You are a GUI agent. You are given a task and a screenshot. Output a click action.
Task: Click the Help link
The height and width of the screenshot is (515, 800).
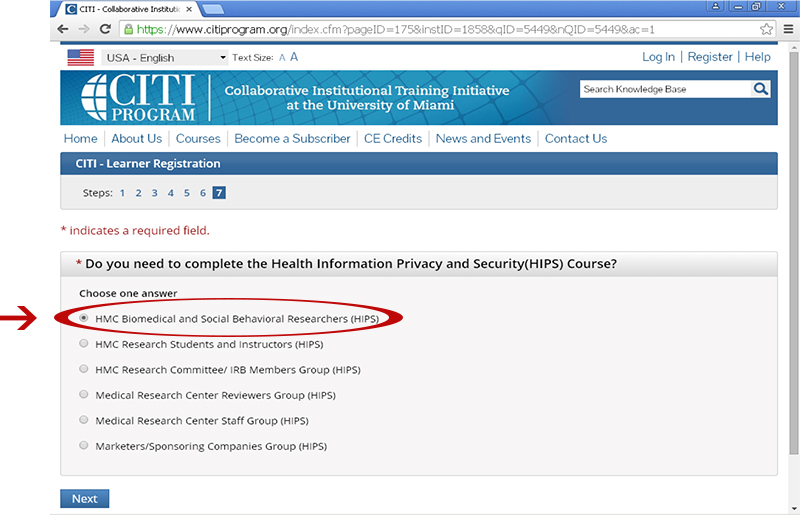point(758,57)
